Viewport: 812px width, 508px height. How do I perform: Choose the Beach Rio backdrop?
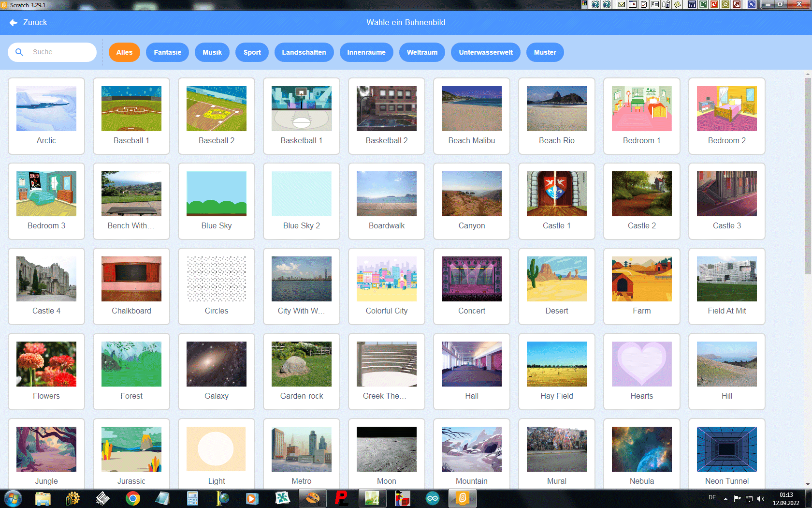pos(557,116)
